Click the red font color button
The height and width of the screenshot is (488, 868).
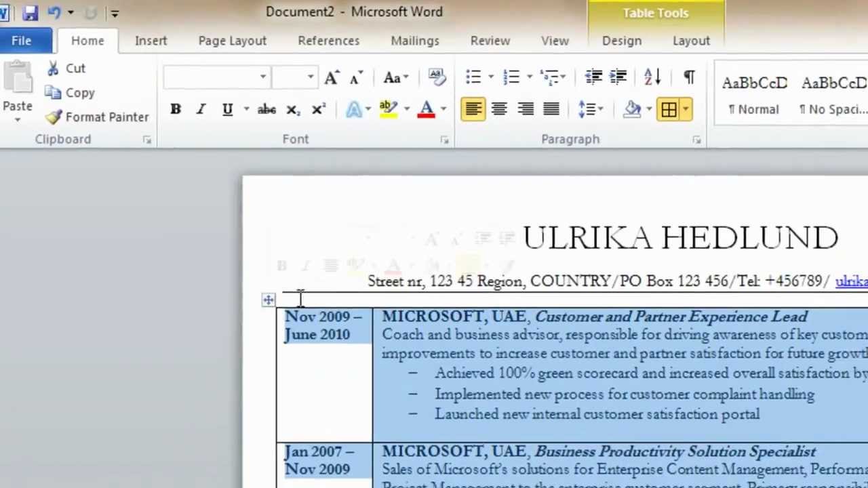(427, 109)
